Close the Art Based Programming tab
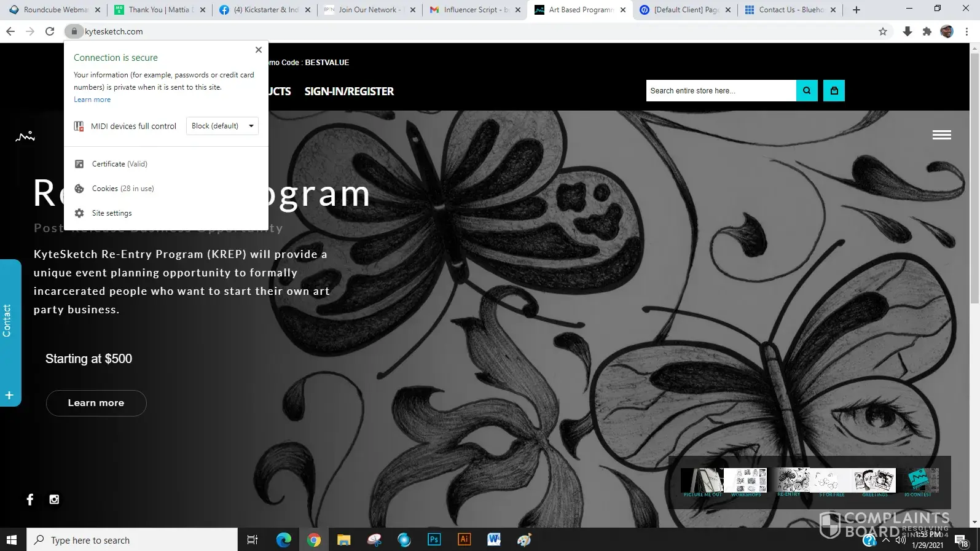This screenshot has width=980, height=551. click(623, 10)
